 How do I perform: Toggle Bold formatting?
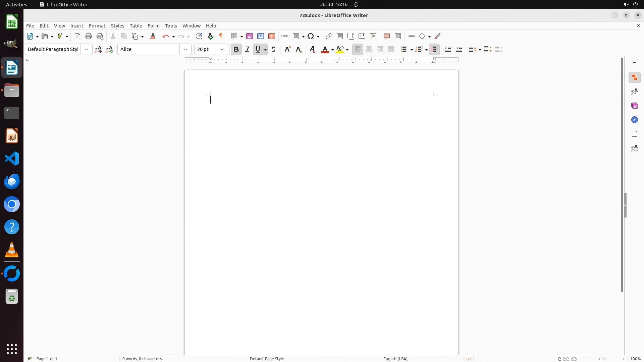point(236,50)
